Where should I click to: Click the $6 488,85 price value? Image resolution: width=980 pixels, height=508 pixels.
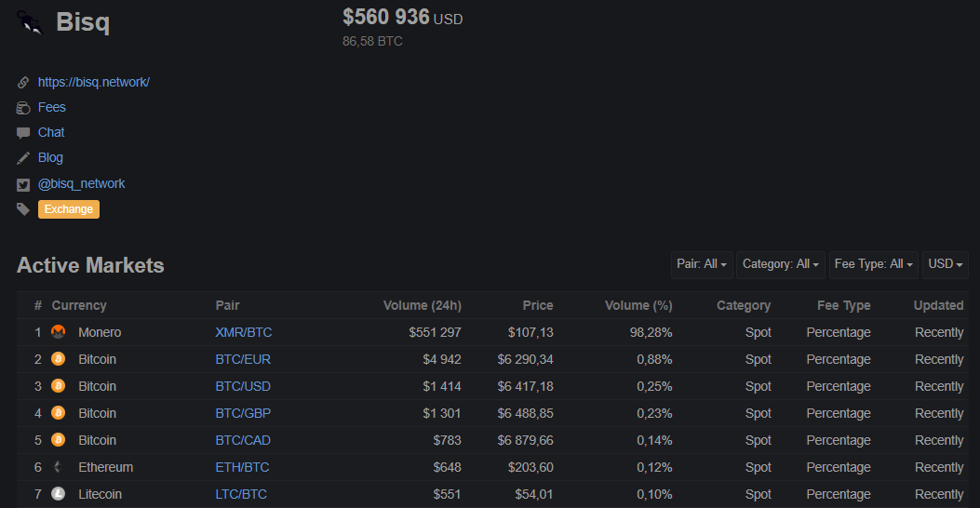point(526,413)
